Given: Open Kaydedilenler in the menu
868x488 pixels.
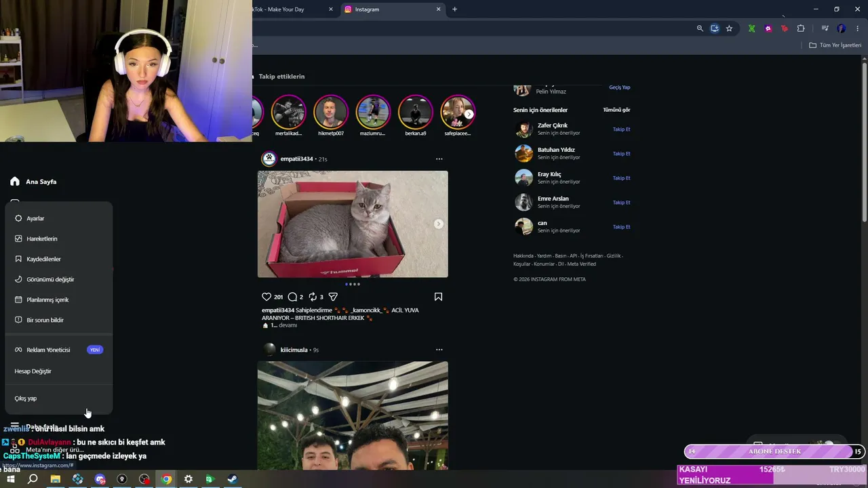Looking at the screenshot, I should click(x=59, y=259).
